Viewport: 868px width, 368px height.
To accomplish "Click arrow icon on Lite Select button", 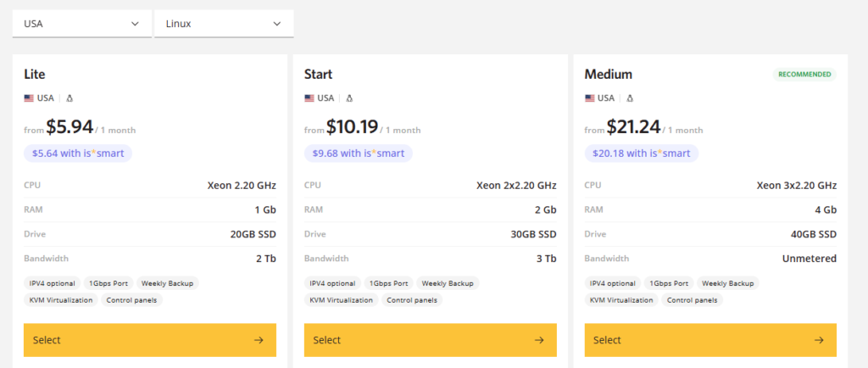I will tap(259, 340).
